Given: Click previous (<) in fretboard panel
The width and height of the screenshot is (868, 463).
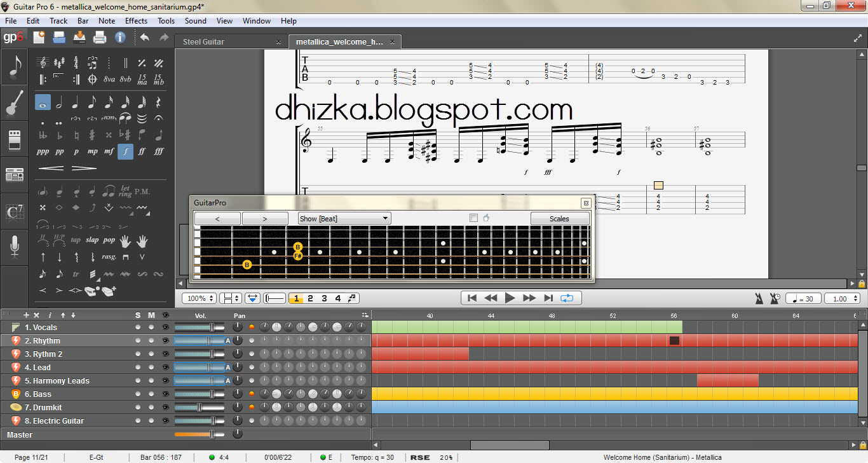Looking at the screenshot, I should click(x=217, y=218).
